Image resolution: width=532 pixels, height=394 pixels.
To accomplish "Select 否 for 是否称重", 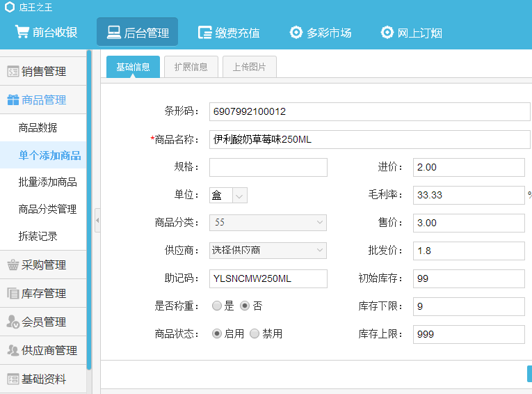I will point(245,306).
